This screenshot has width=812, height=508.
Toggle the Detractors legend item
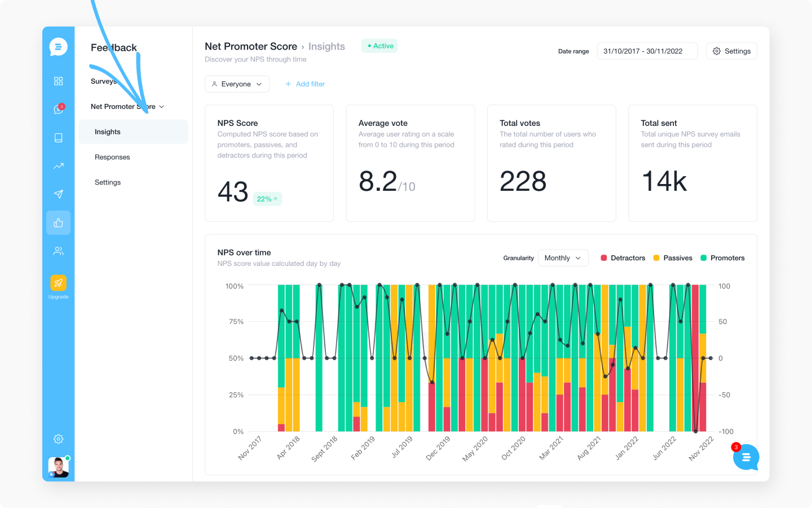[623, 258]
